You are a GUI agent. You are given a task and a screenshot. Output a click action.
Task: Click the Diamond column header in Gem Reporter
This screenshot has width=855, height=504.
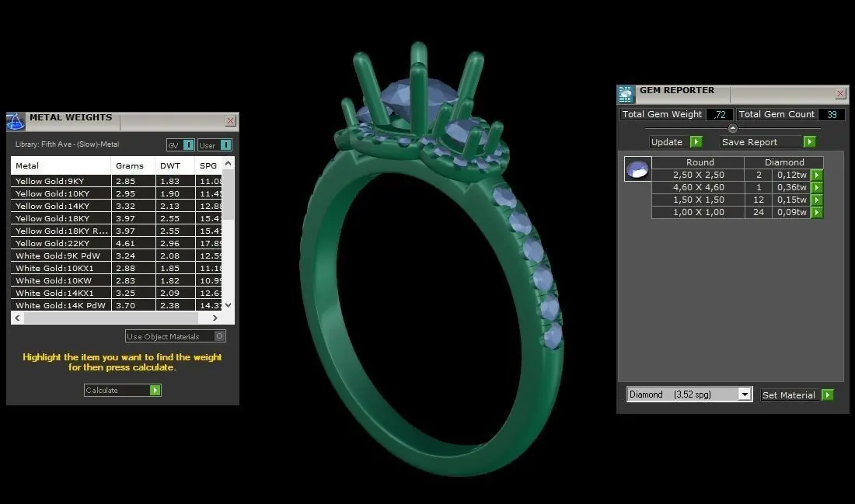[x=784, y=162]
